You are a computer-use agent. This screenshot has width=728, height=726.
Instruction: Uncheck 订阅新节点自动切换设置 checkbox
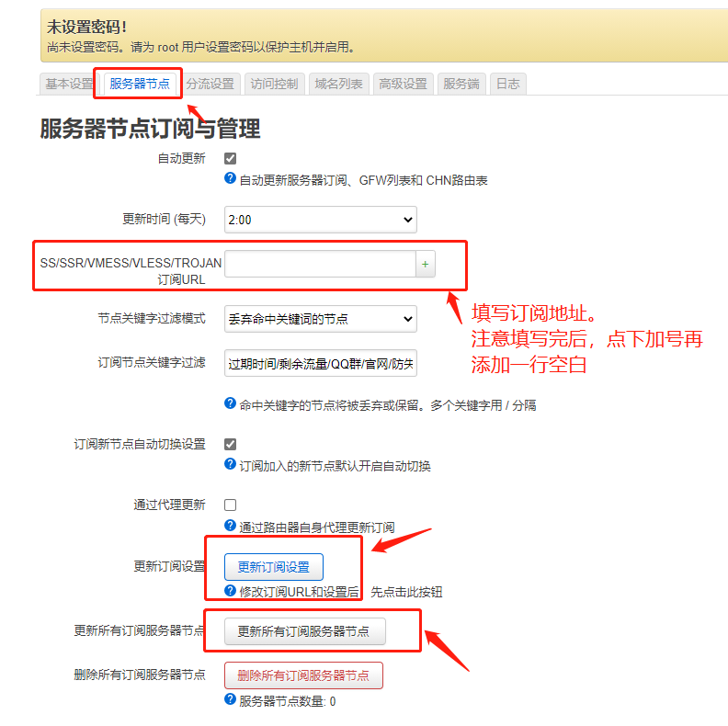point(231,444)
